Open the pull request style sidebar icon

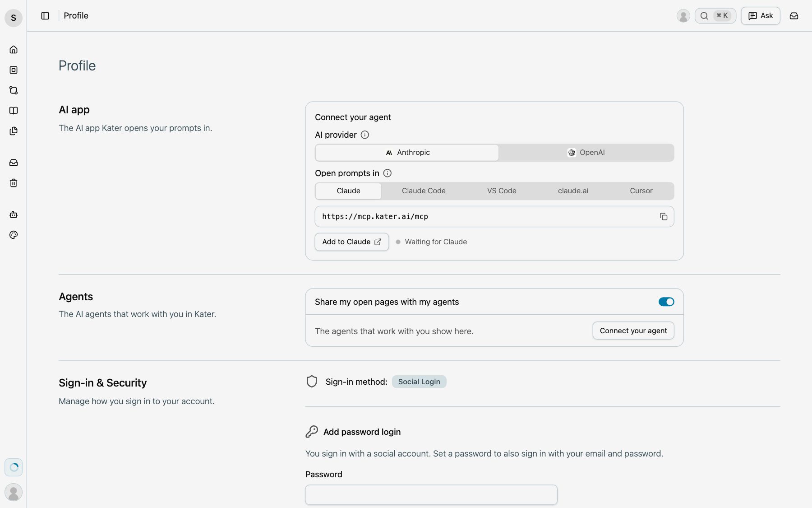click(x=14, y=90)
